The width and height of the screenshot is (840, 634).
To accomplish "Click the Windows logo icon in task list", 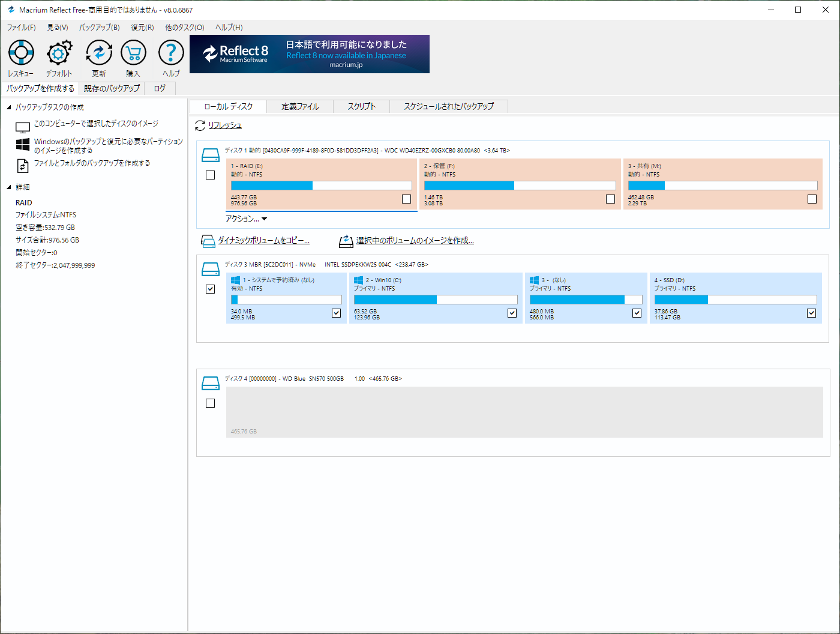I will (x=23, y=144).
